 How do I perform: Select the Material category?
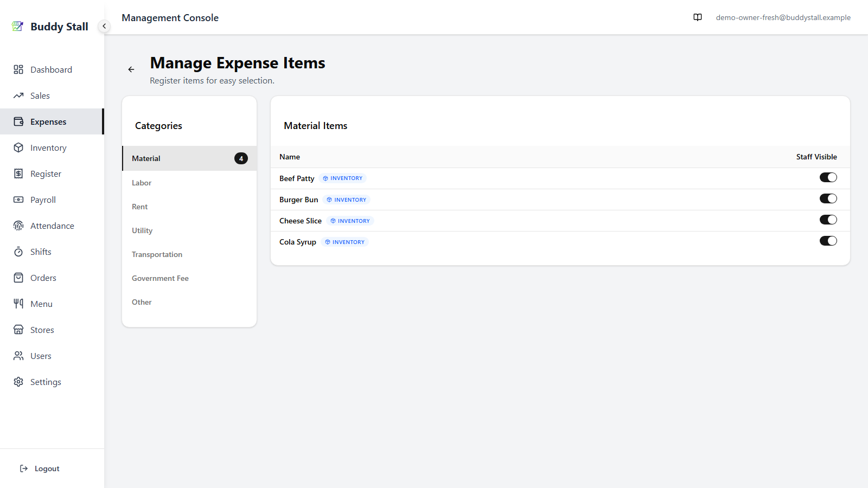(189, 158)
